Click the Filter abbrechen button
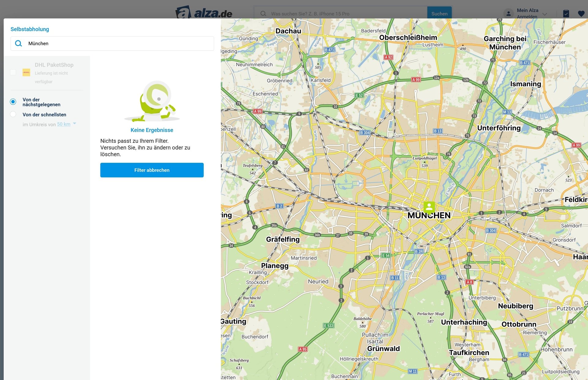 click(152, 170)
